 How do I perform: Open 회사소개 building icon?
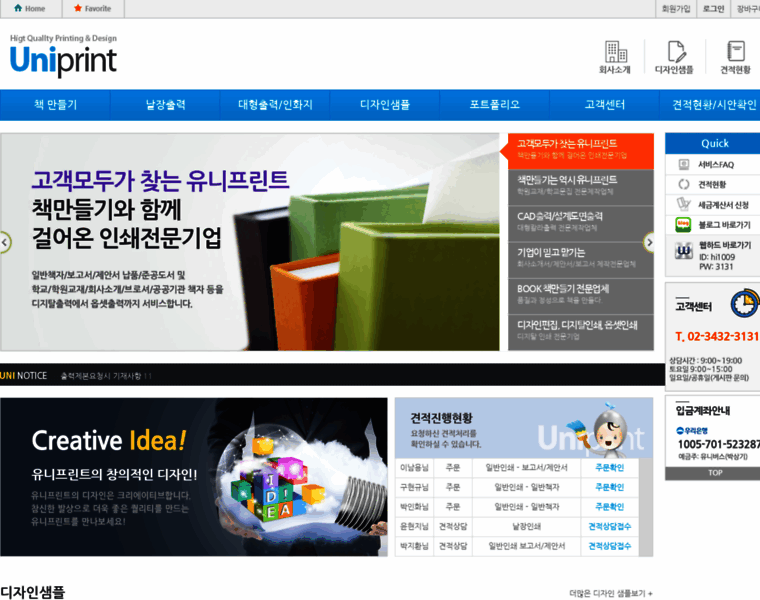[615, 52]
